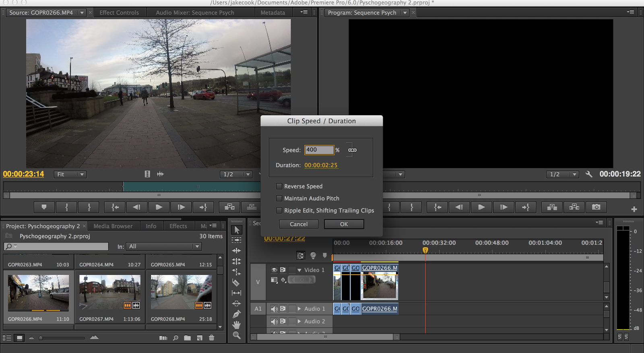Mute the Audio 1 track speaker
This screenshot has height=353, width=644.
pos(274,309)
